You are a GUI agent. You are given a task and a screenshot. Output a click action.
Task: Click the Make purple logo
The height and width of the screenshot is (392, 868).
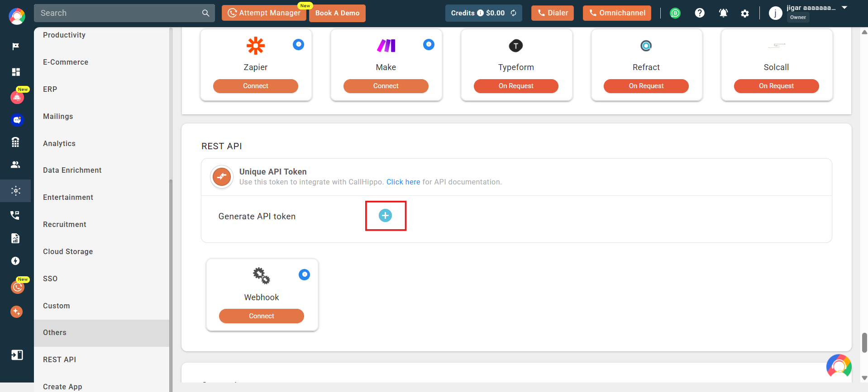tap(386, 46)
